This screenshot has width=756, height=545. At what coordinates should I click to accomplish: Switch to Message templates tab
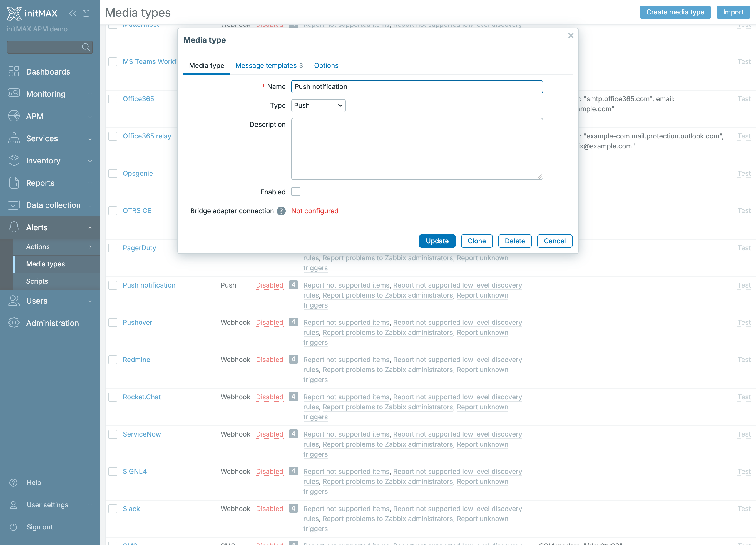(x=269, y=65)
